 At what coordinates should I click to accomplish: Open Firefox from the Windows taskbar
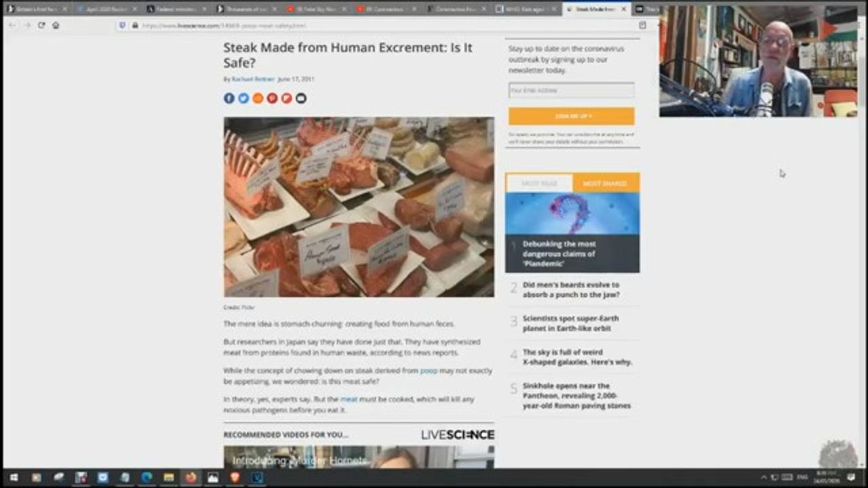point(191,478)
